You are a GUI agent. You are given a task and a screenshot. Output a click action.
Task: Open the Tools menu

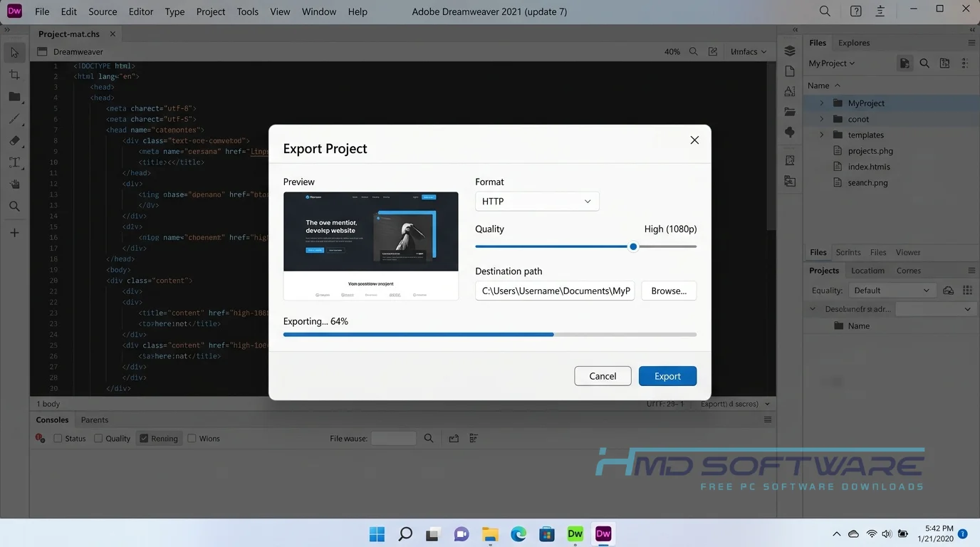pos(248,11)
